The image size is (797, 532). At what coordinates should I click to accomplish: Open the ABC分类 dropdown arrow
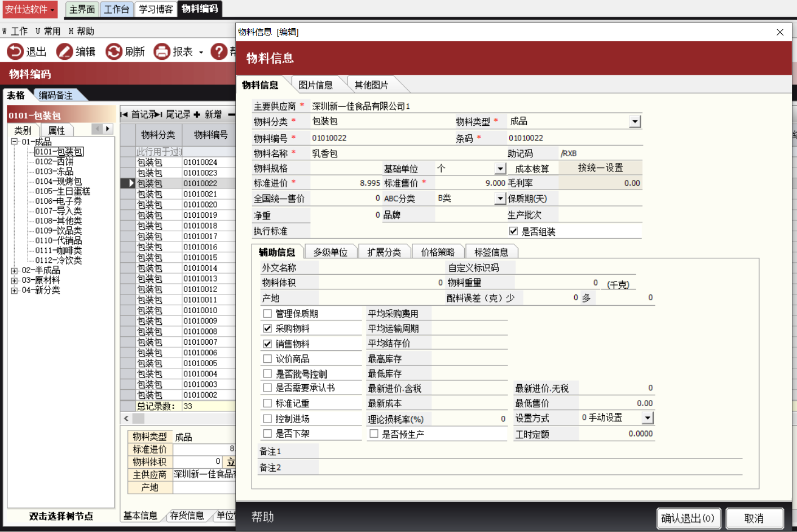click(500, 199)
